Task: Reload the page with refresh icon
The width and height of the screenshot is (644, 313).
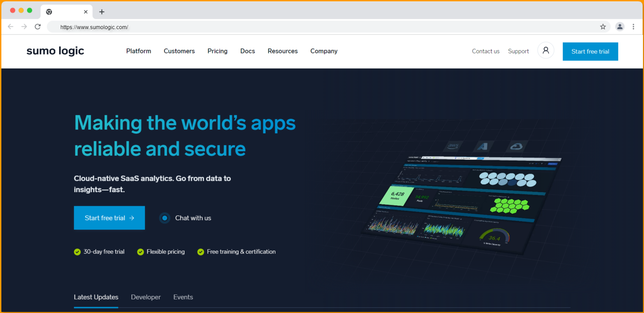Action: click(x=38, y=27)
